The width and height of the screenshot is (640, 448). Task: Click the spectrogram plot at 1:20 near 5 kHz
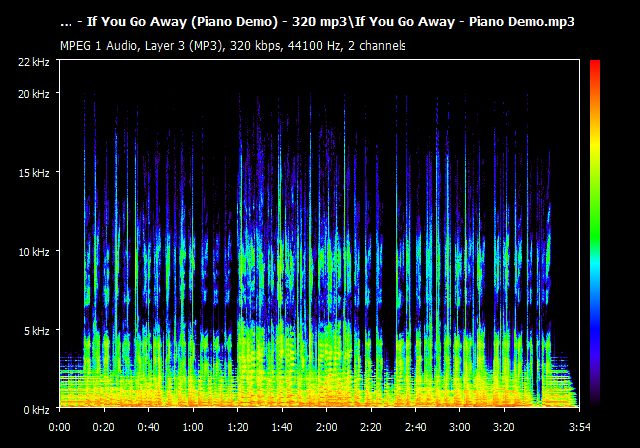238,330
